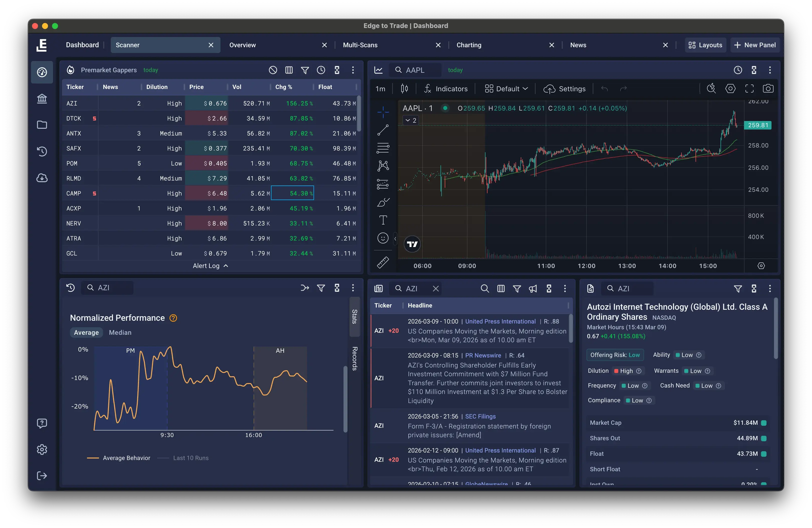Click the ruler measure tool
Viewport: 812px width, 528px height.
point(383,262)
